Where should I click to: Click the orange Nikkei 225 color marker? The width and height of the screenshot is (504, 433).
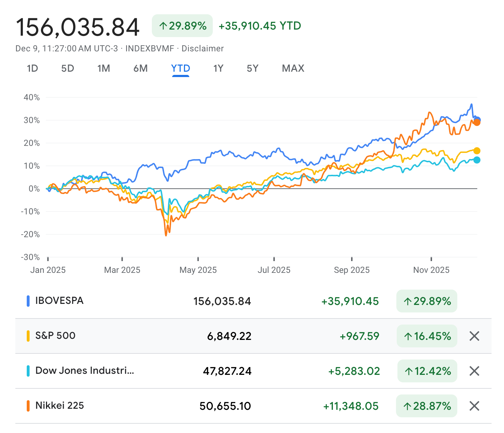pos(28,406)
